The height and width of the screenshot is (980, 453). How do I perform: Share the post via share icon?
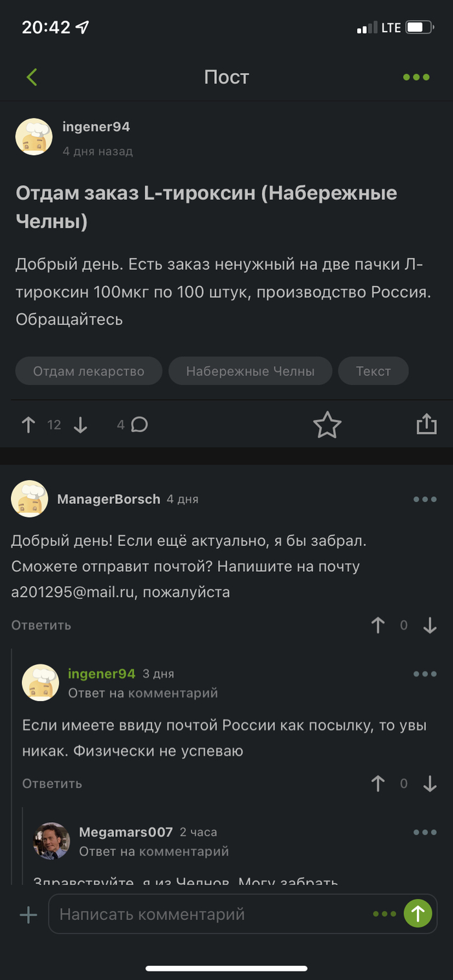tap(426, 425)
